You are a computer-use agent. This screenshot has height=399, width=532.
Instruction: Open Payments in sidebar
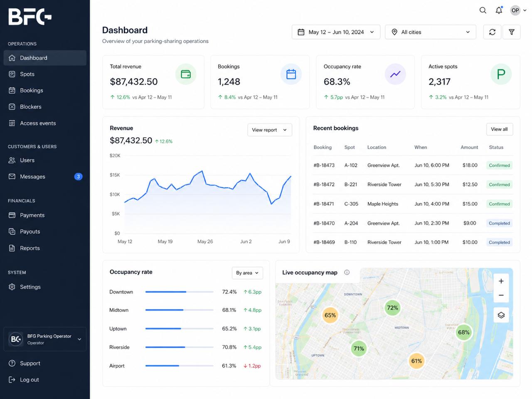pyautogui.click(x=45, y=215)
